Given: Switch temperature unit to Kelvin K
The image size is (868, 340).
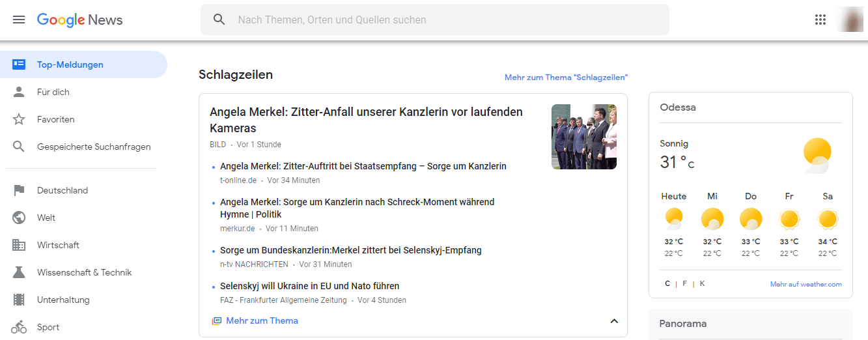Looking at the screenshot, I should click(x=702, y=283).
